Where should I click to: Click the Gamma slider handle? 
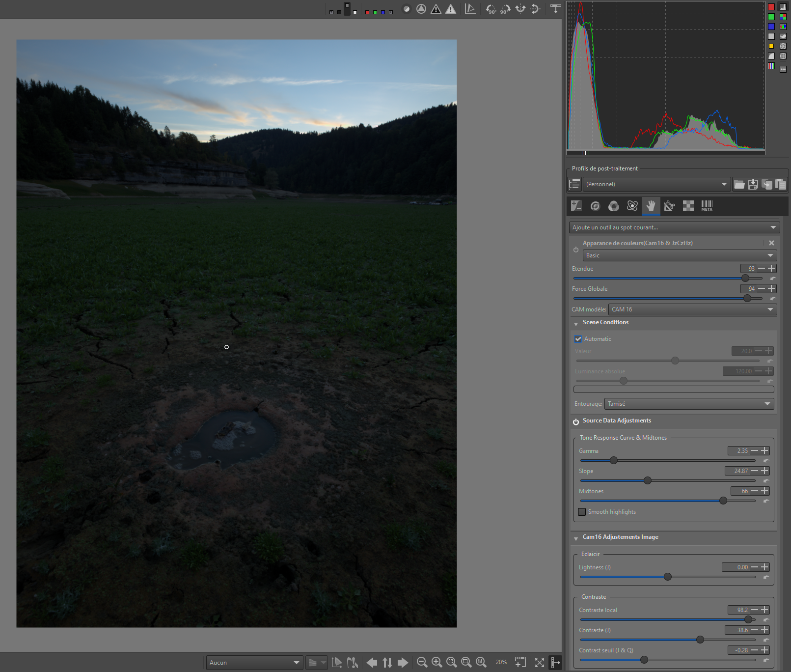coord(614,460)
